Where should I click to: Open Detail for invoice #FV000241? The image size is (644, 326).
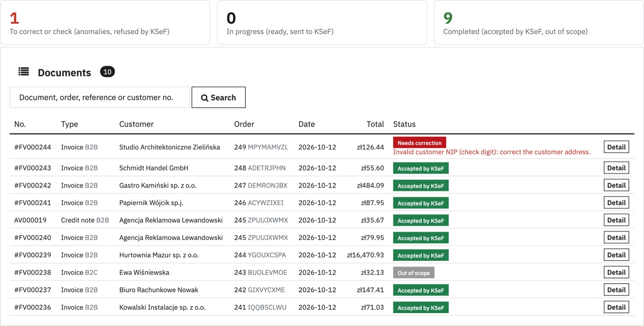(616, 203)
